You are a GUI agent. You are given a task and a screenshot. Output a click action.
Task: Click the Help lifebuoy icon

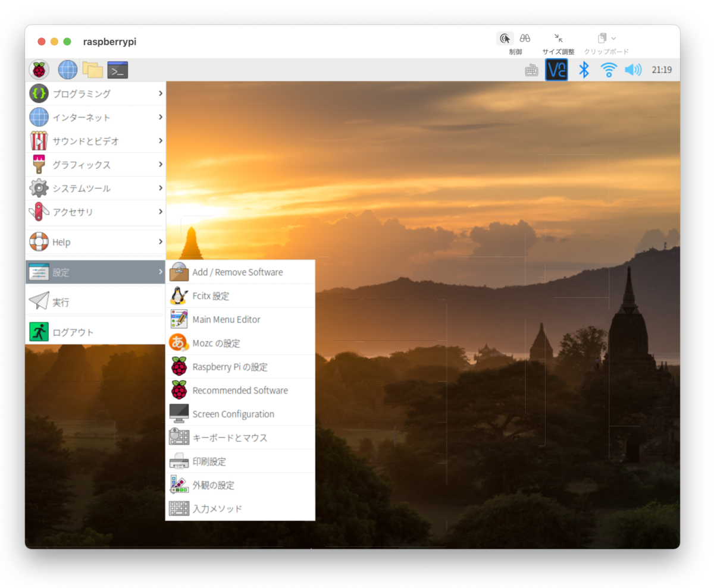(39, 242)
